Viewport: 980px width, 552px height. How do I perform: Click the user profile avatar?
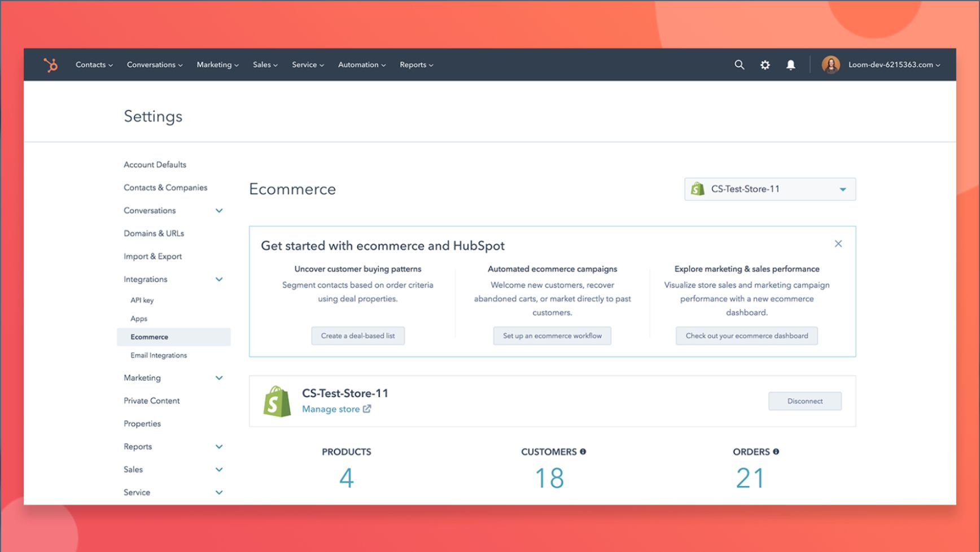pyautogui.click(x=830, y=64)
